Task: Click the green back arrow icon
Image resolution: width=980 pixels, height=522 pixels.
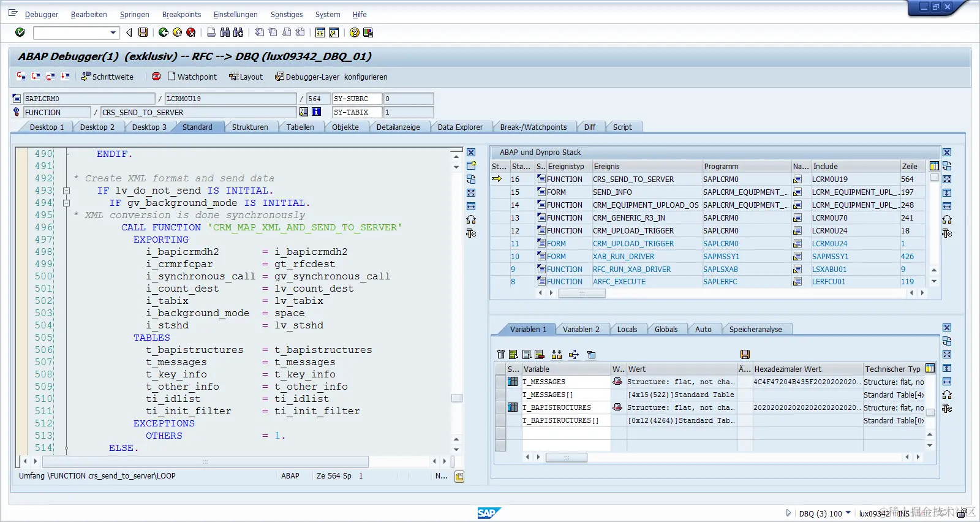Action: tap(164, 32)
